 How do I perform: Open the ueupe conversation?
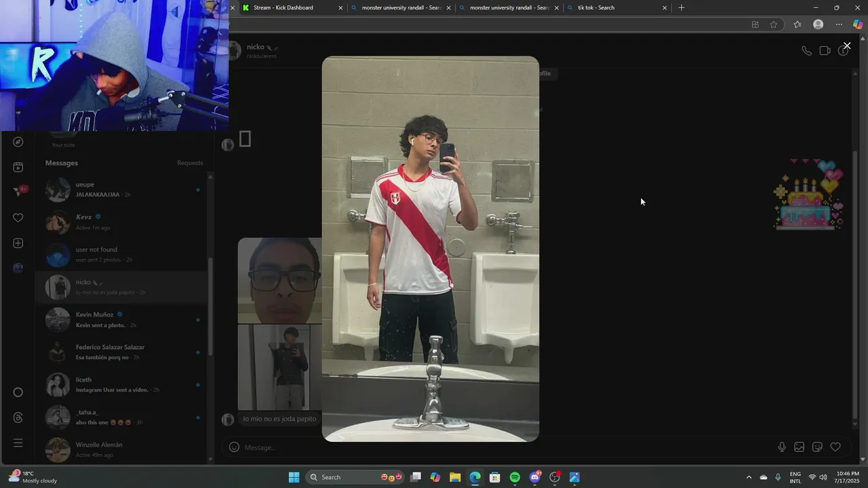click(x=122, y=190)
